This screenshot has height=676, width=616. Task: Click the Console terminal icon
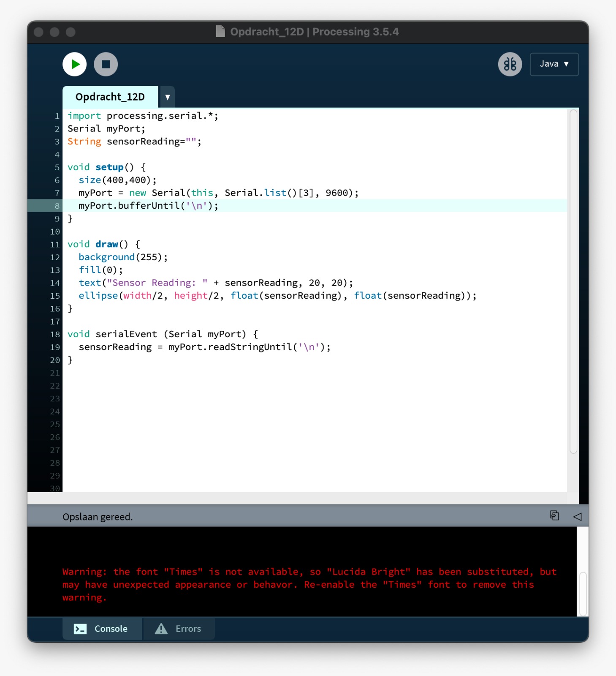pyautogui.click(x=80, y=629)
